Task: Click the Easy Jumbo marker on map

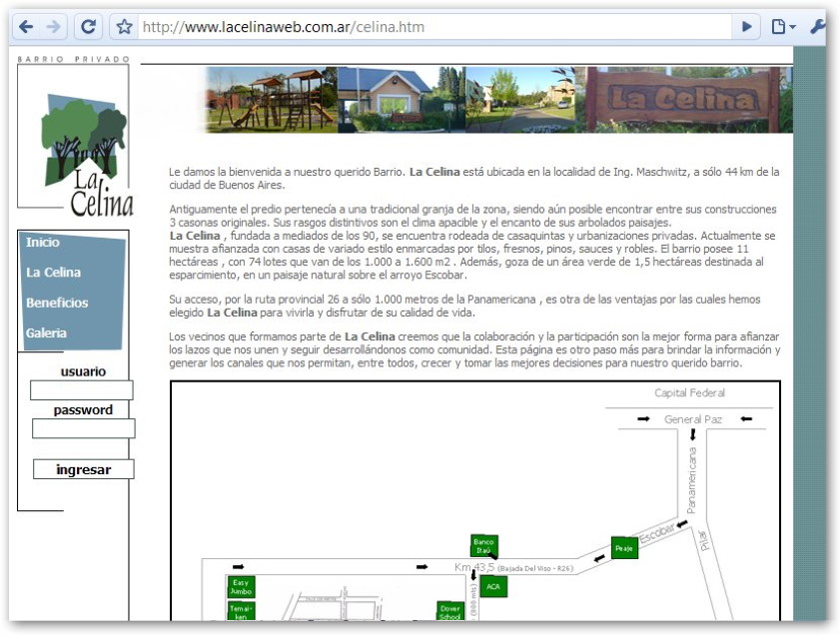Action: pos(241,587)
